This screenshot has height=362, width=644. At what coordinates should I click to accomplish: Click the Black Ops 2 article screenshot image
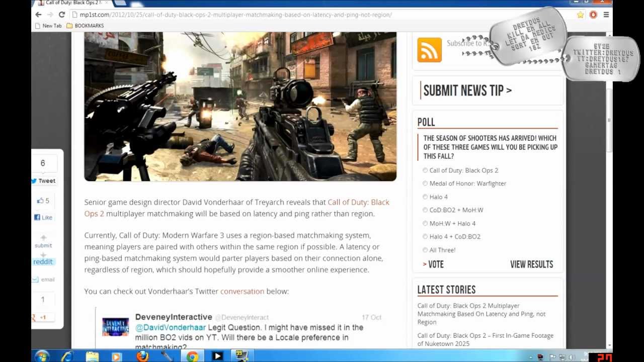point(240,107)
